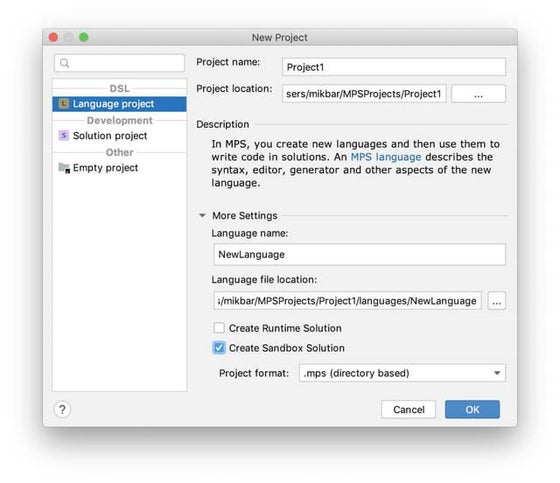
Task: Open help with the question mark icon
Action: tap(62, 409)
